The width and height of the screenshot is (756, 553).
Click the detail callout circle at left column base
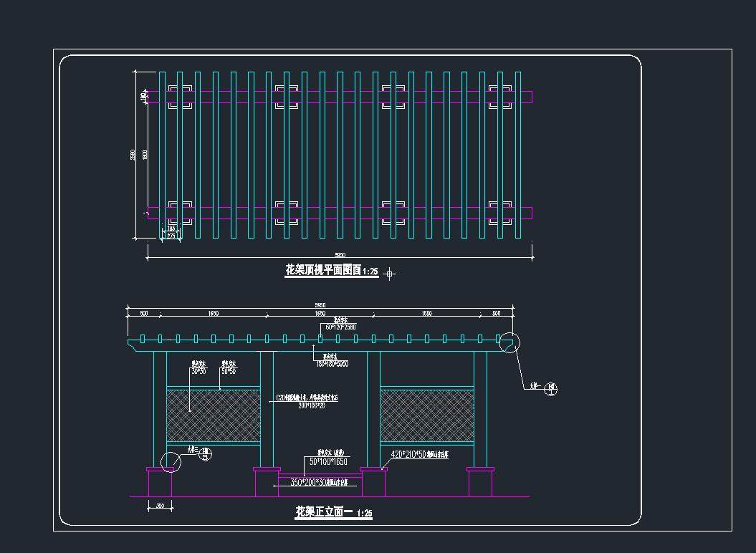(171, 462)
